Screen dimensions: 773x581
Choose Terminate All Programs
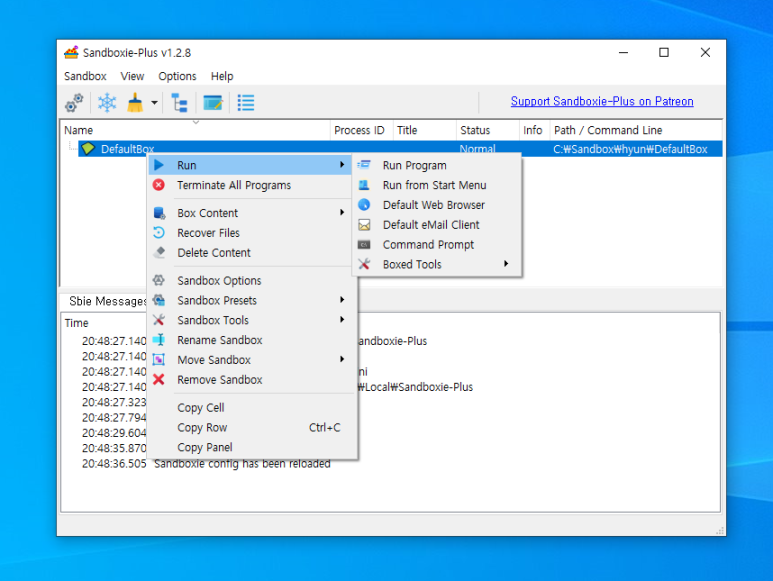[x=249, y=185]
